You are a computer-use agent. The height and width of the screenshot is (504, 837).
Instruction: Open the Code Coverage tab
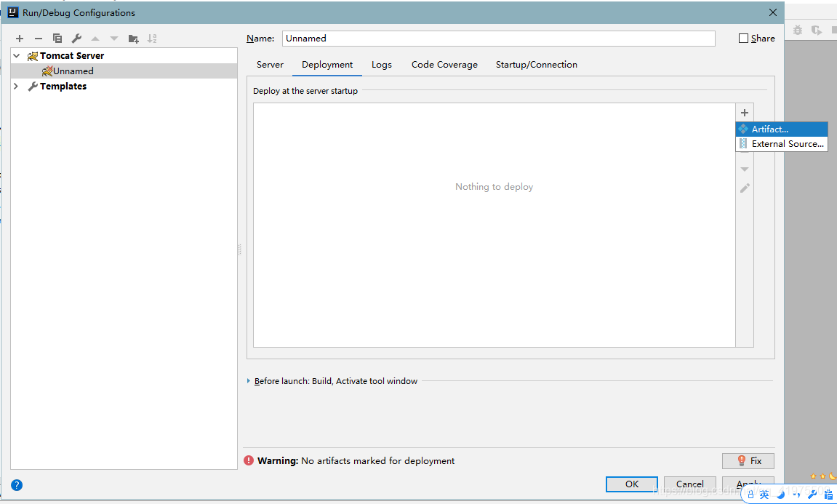coord(444,65)
